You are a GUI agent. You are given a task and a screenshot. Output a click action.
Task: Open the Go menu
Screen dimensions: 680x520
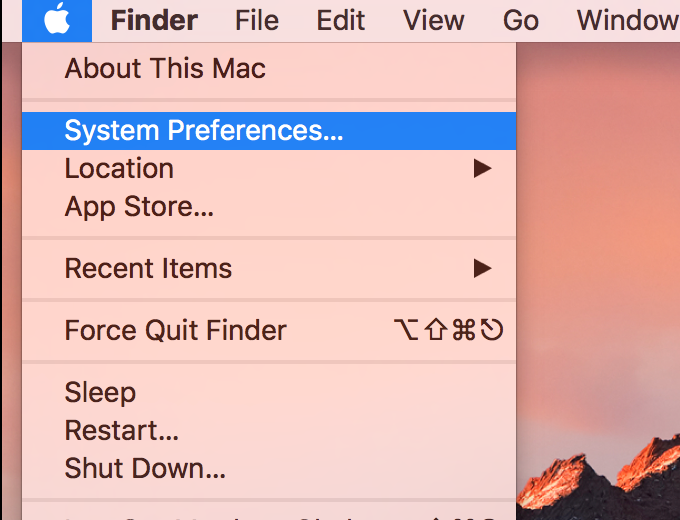tap(521, 20)
